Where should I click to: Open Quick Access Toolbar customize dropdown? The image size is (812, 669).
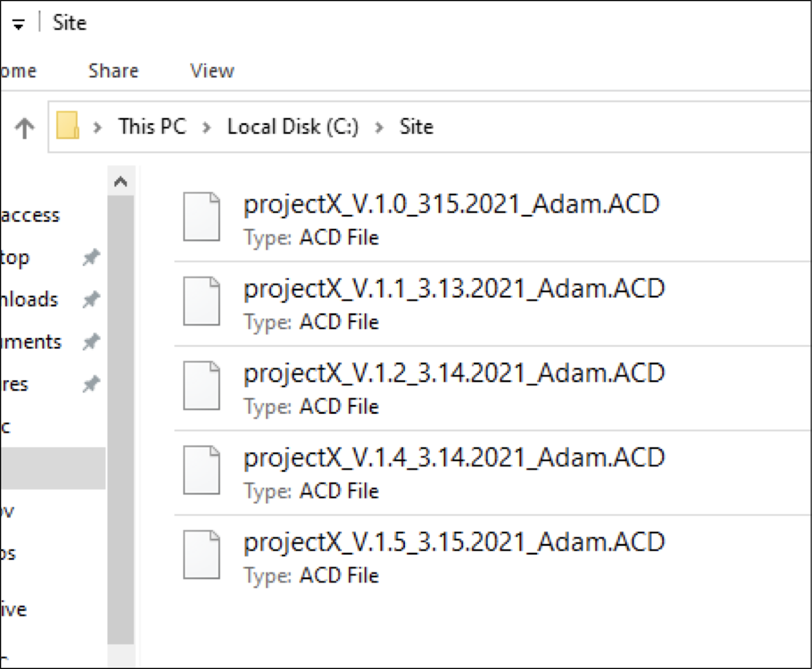coord(19,24)
